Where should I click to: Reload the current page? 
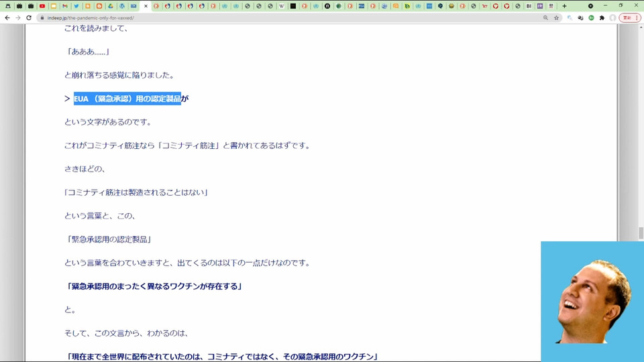[x=29, y=17]
